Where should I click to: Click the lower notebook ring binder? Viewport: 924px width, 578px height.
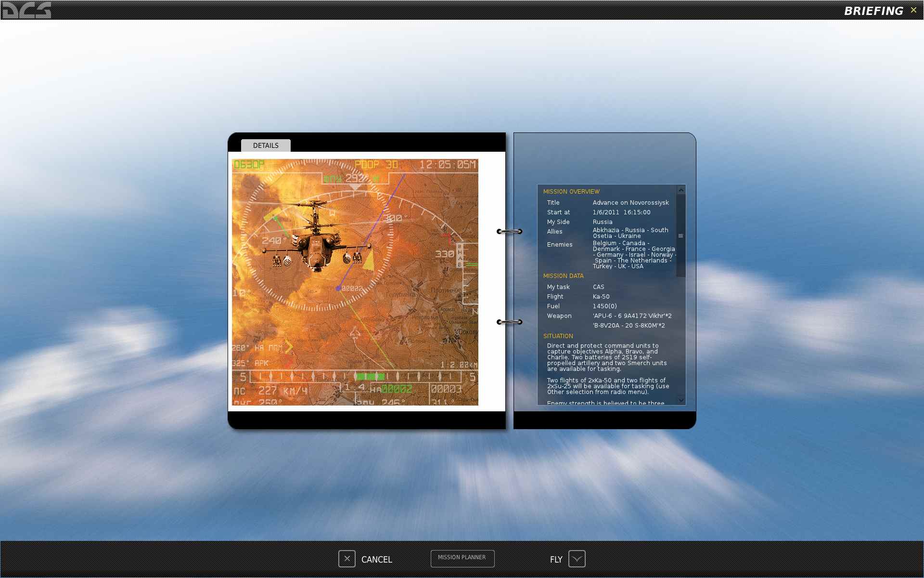coord(509,322)
